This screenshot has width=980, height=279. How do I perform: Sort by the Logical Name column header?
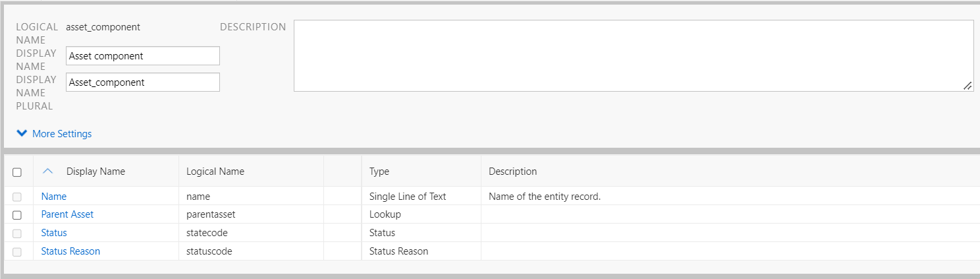click(215, 171)
